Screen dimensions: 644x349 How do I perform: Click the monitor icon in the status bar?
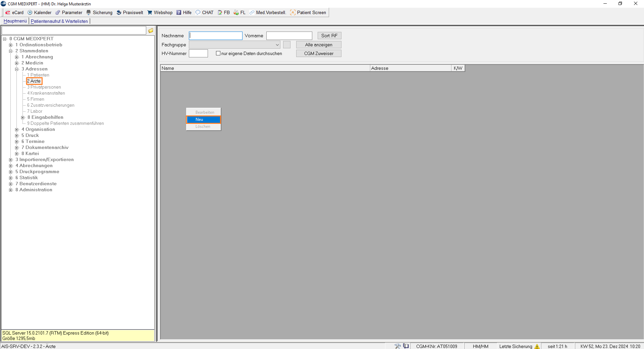pyautogui.click(x=406, y=346)
